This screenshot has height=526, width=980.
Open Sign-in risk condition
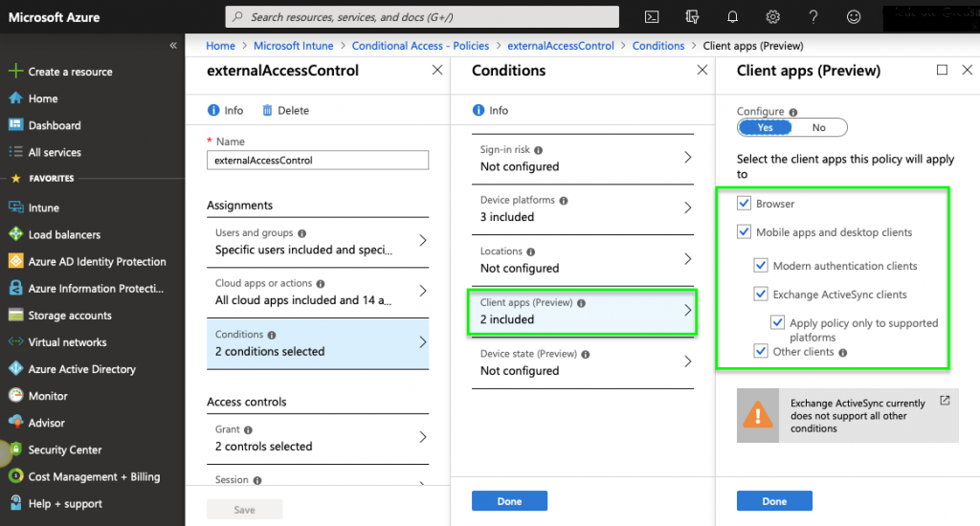[583, 159]
